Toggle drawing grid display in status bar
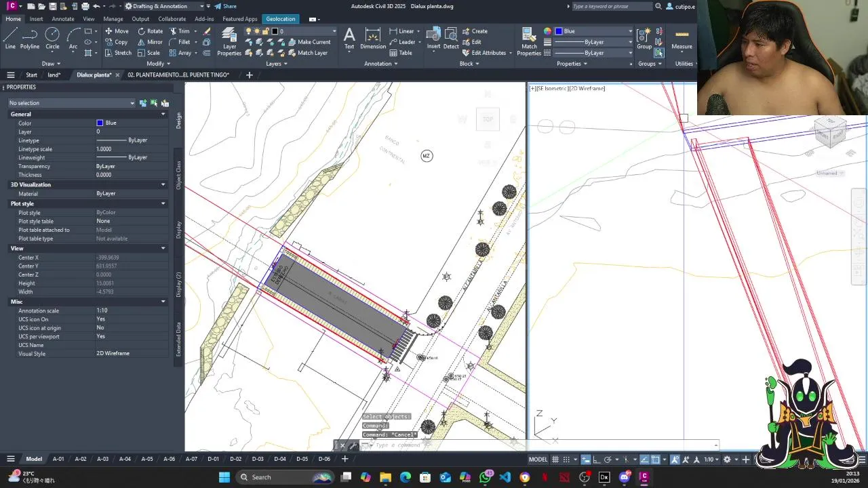 [555, 460]
